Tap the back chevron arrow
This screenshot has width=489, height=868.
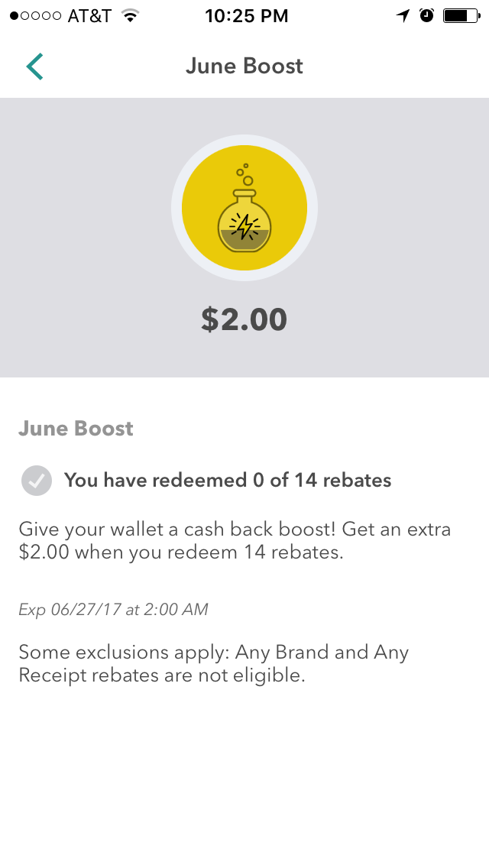34,66
